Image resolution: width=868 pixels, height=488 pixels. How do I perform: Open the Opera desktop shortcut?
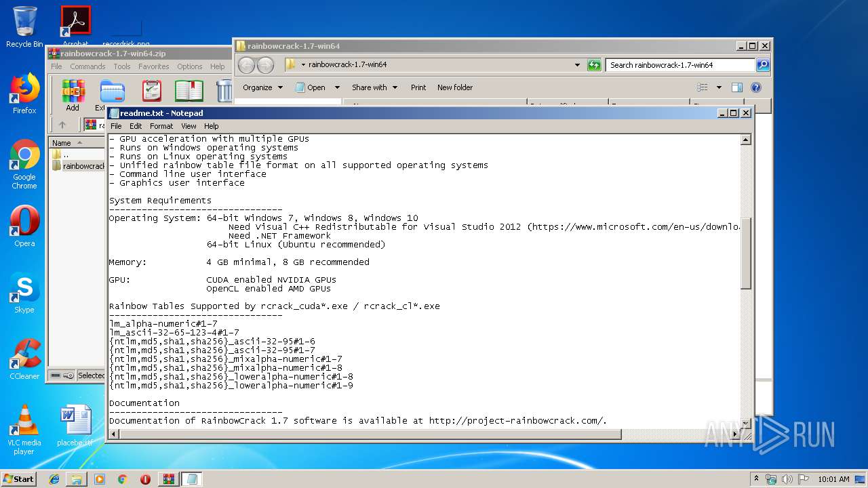click(x=24, y=227)
